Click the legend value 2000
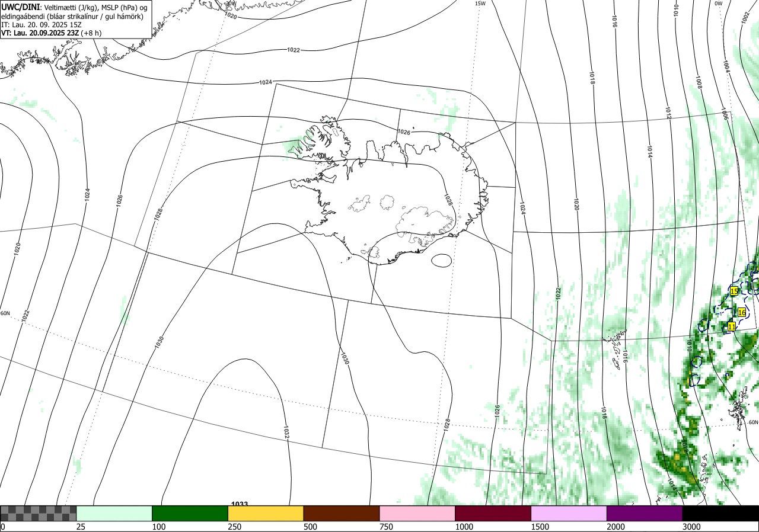The image size is (759, 532). coord(616,527)
